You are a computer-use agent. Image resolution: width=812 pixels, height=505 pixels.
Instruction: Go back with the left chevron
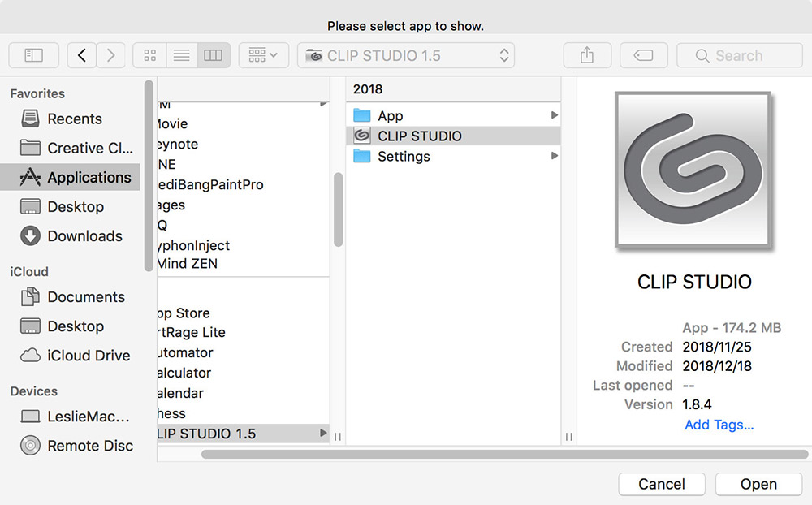click(82, 55)
